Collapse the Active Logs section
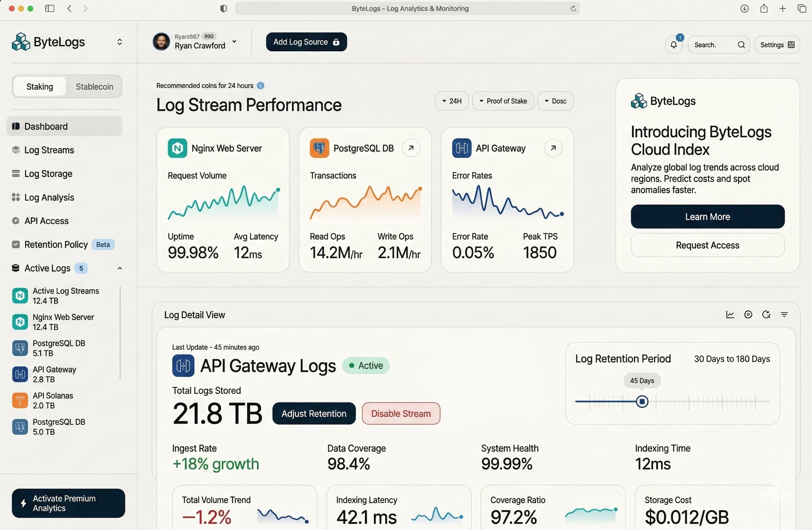The image size is (812, 530). coord(119,268)
